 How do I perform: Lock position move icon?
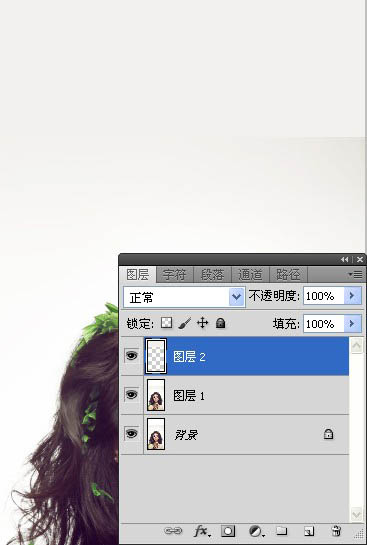203,323
